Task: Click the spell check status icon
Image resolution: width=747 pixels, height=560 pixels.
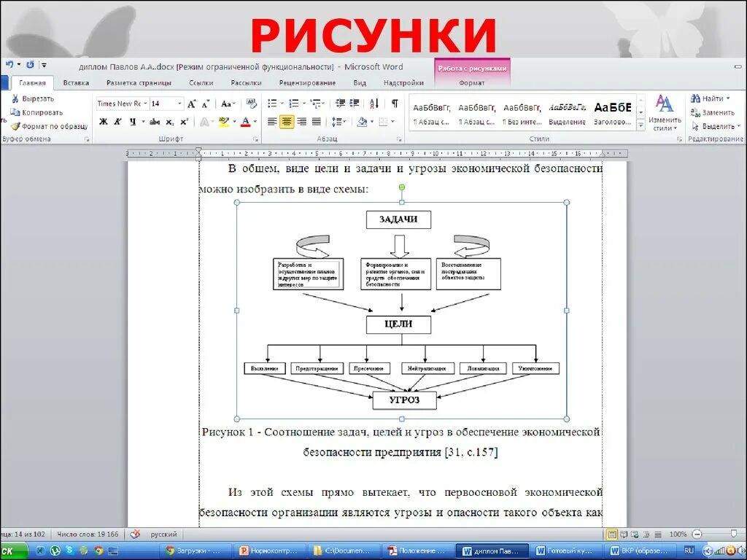Action: click(135, 534)
